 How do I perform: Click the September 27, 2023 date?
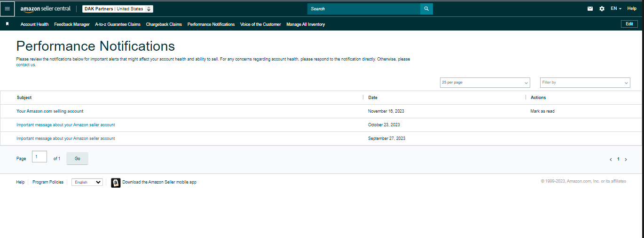(386, 138)
